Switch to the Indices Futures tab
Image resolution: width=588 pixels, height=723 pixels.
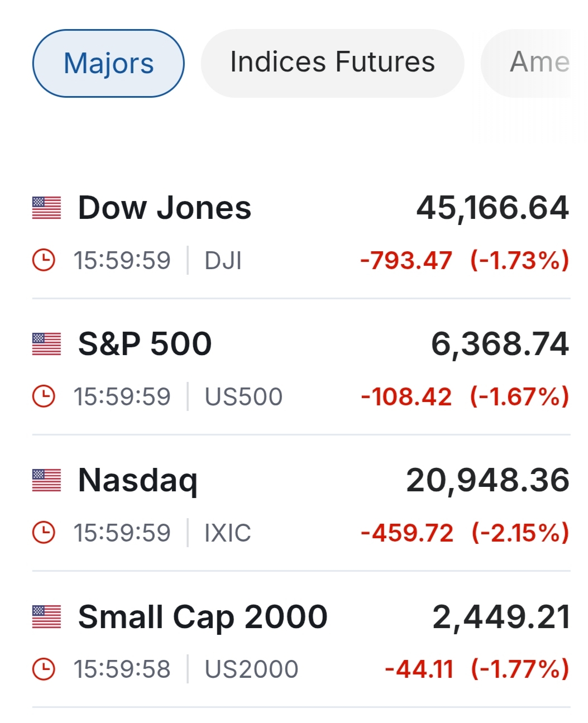pyautogui.click(x=332, y=62)
